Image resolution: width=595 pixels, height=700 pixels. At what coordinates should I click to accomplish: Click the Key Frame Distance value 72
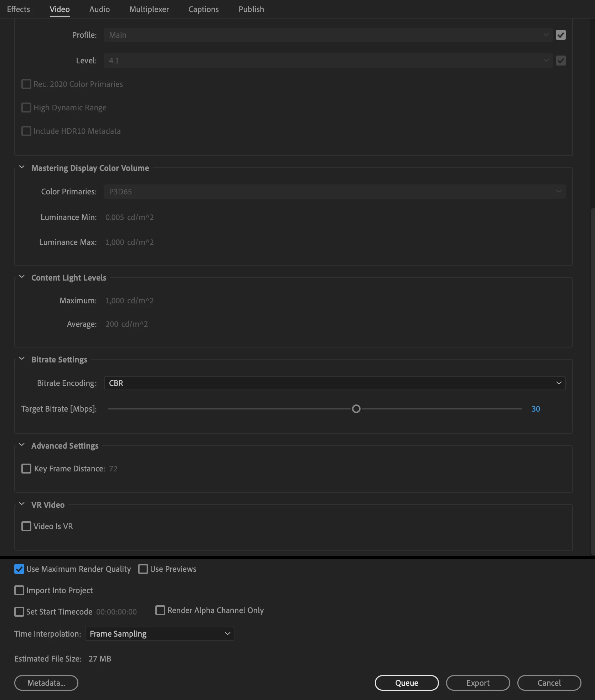tap(113, 469)
